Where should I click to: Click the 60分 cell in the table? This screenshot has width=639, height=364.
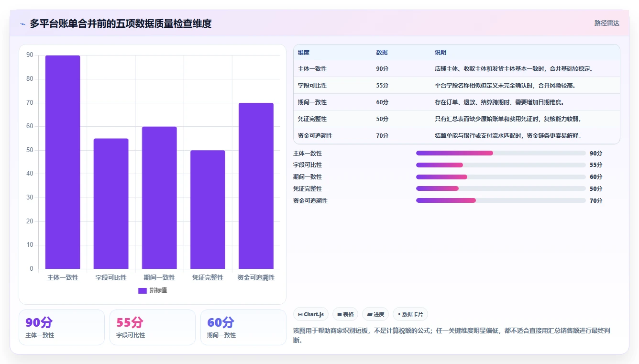coord(382,102)
